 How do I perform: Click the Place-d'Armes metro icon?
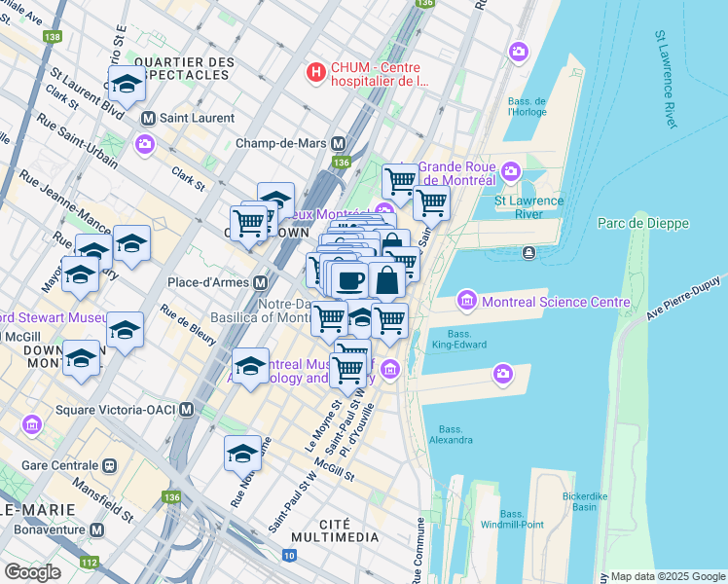tap(261, 282)
